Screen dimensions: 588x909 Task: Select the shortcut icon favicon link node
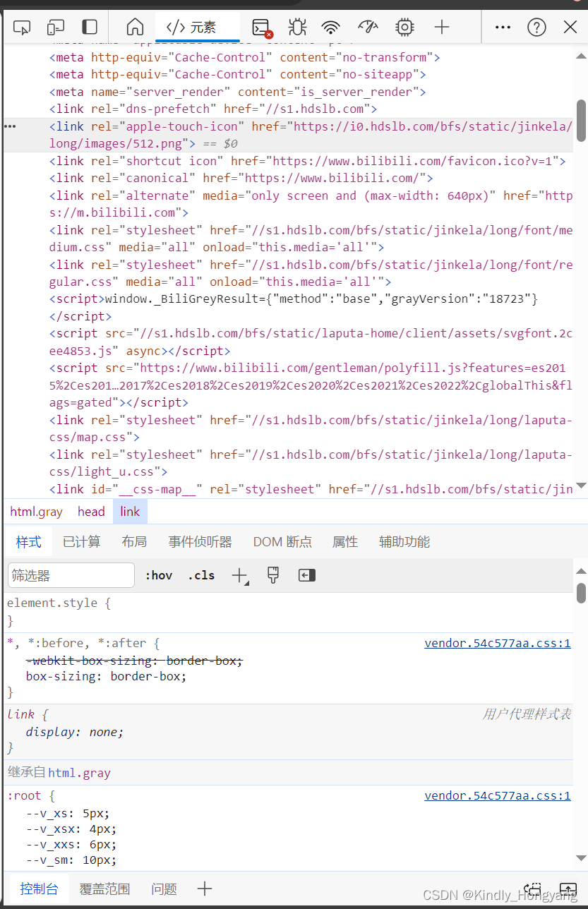tap(308, 161)
